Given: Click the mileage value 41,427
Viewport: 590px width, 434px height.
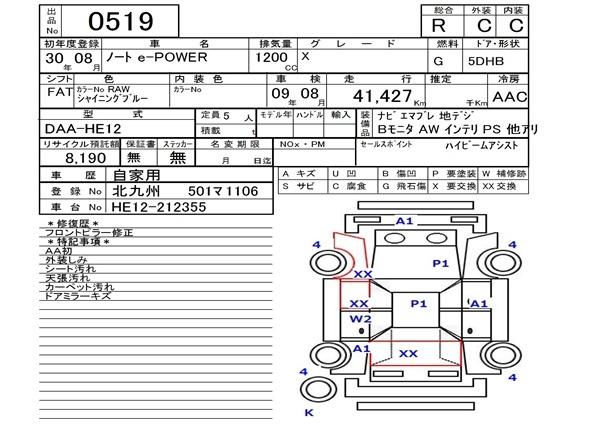Looking at the screenshot, I should coord(382,96).
